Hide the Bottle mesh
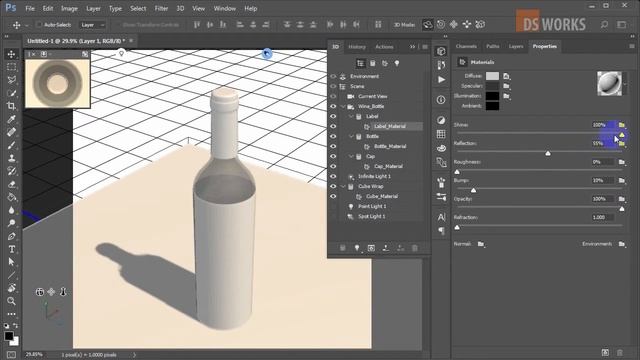Image resolution: width=640 pixels, height=360 pixels. (x=333, y=136)
